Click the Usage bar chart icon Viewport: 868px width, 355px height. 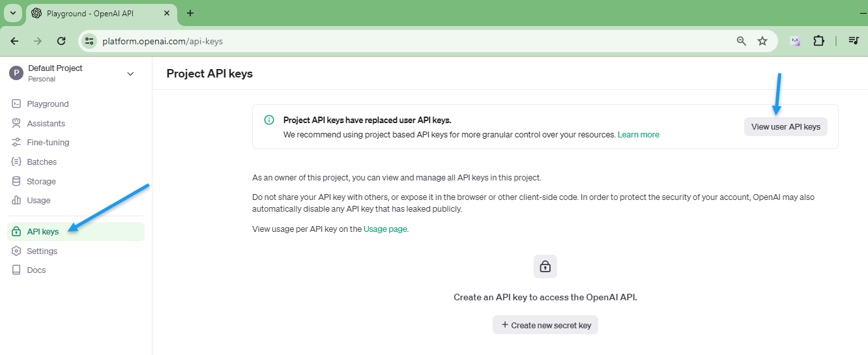point(16,201)
